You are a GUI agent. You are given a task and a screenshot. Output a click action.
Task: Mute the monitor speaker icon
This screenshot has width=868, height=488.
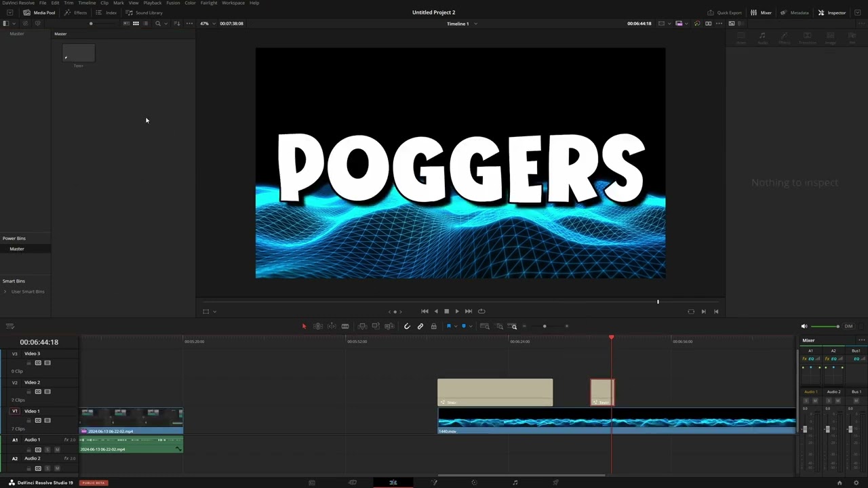click(804, 326)
